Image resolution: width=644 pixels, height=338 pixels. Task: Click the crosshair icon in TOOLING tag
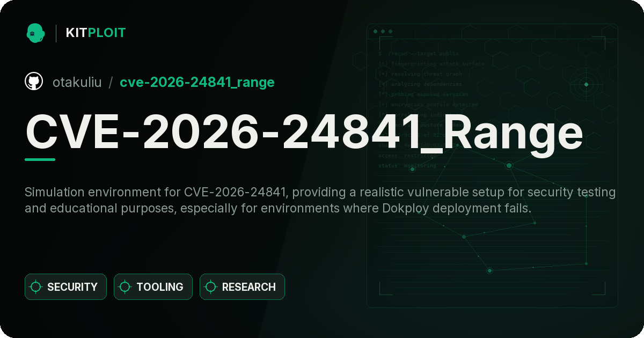125,287
